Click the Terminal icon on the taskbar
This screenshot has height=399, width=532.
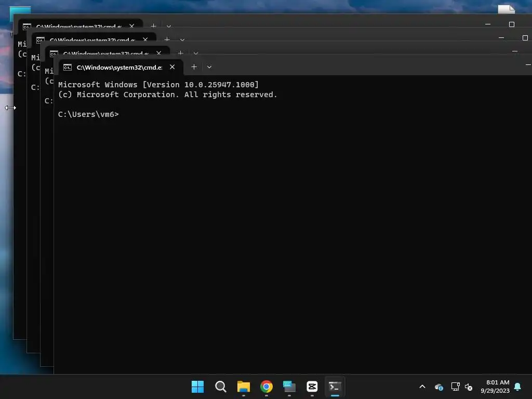[335, 387]
